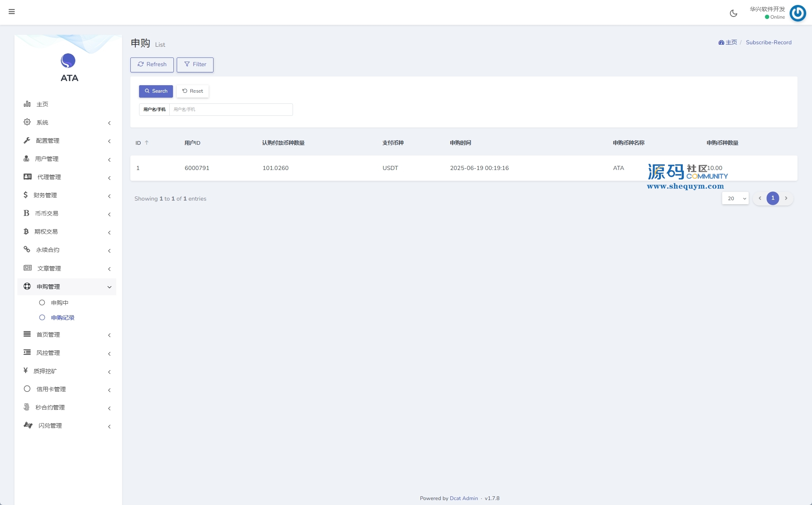Toggle dark mode moon icon

733,13
